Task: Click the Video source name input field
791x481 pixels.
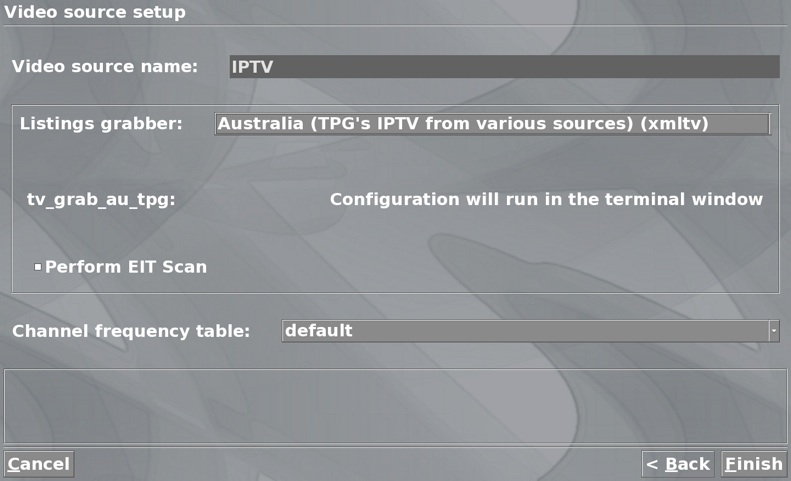Action: [x=504, y=67]
